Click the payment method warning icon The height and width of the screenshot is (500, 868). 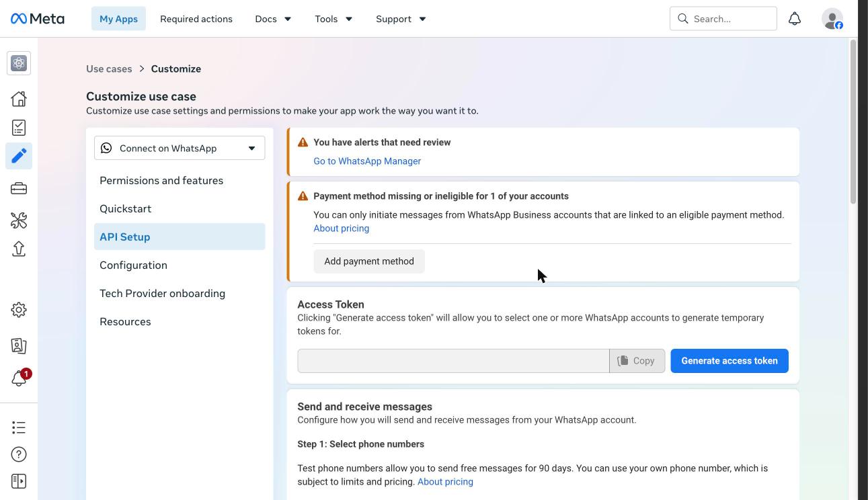pyautogui.click(x=303, y=196)
